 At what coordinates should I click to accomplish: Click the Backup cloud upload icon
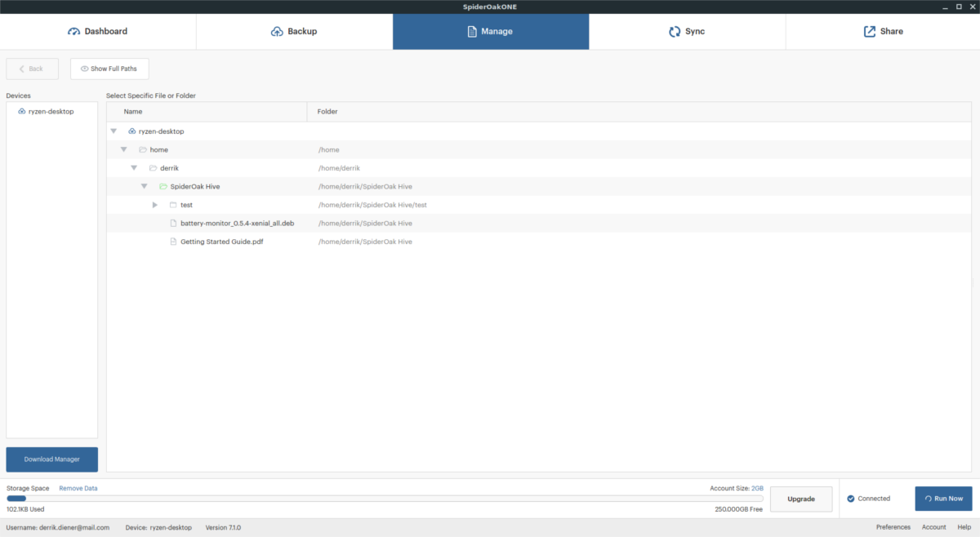277,31
